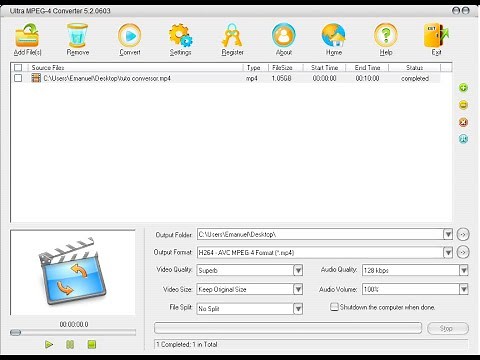Click the red X side icon

[463, 122]
